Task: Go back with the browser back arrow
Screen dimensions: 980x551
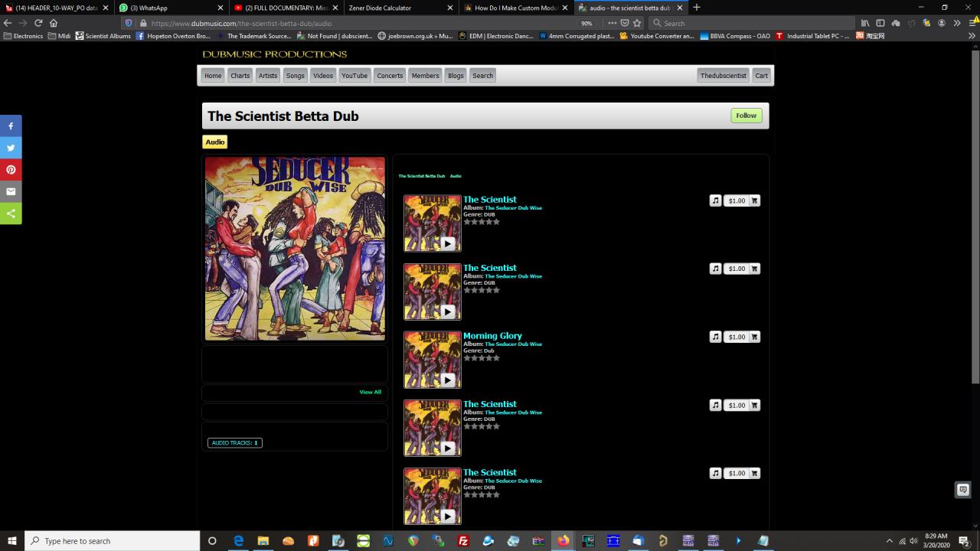Action: (8, 23)
